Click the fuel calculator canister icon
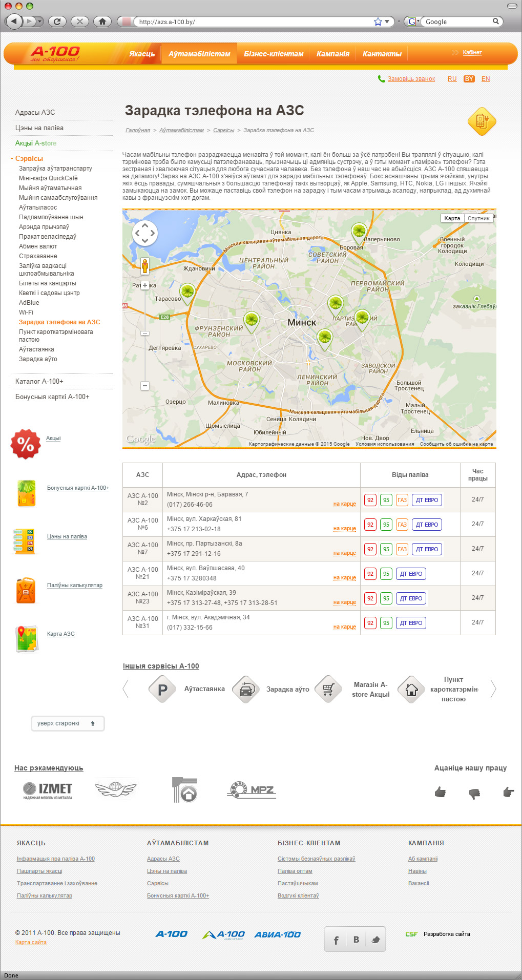The height and width of the screenshot is (980, 522). click(x=26, y=590)
